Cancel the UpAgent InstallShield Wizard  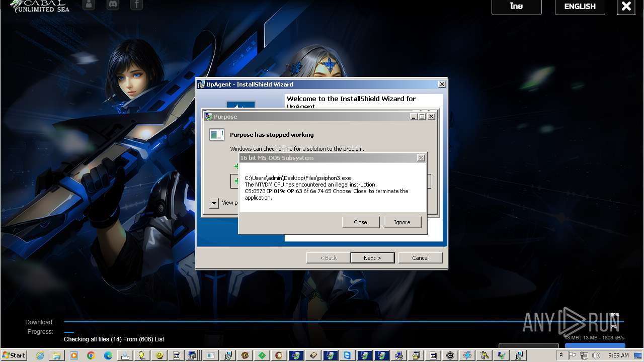tap(420, 258)
